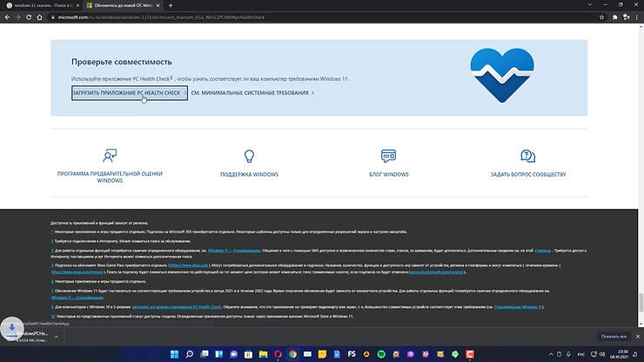Switch to the 'windows 11 скачать' search tab
The width and height of the screenshot is (644, 362).
click(41, 5)
